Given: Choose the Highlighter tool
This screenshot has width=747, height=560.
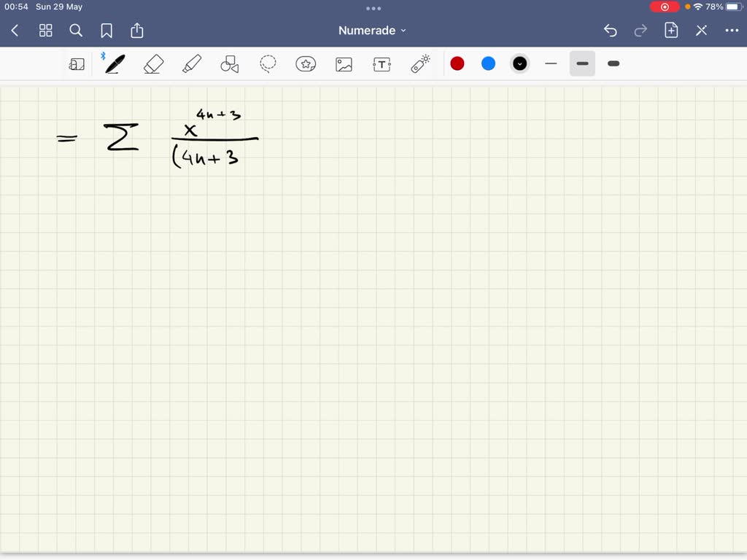Looking at the screenshot, I should [x=192, y=64].
